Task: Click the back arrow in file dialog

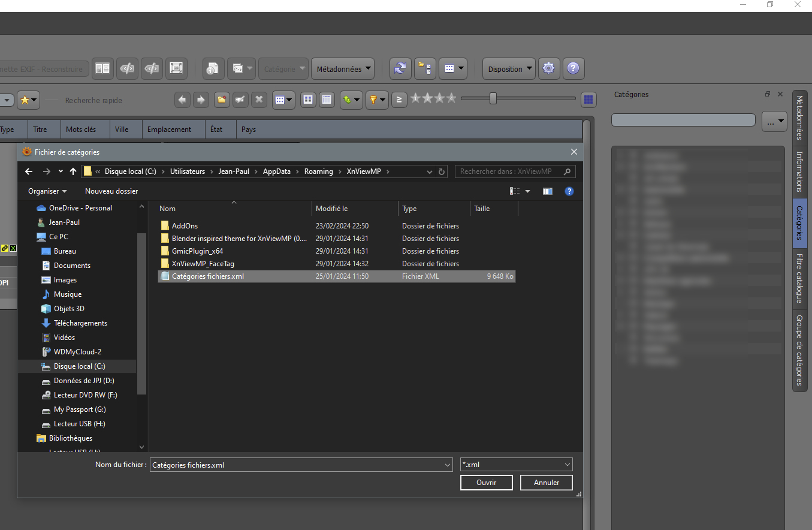Action: 29,171
